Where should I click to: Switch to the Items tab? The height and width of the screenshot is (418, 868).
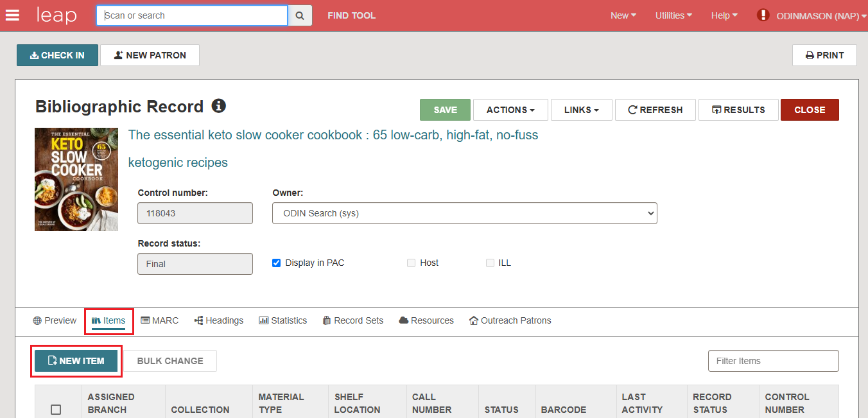pyautogui.click(x=108, y=320)
